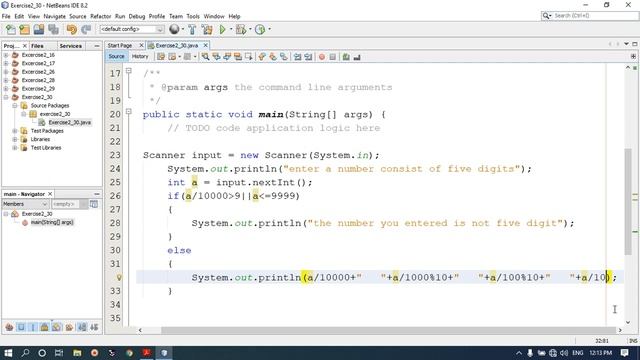Undo the last edit
640x360 pixels.
coord(72,29)
